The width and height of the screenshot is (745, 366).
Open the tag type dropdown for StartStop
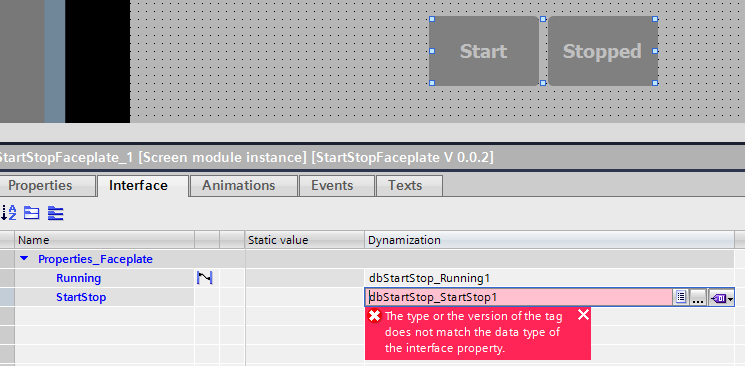click(x=721, y=298)
